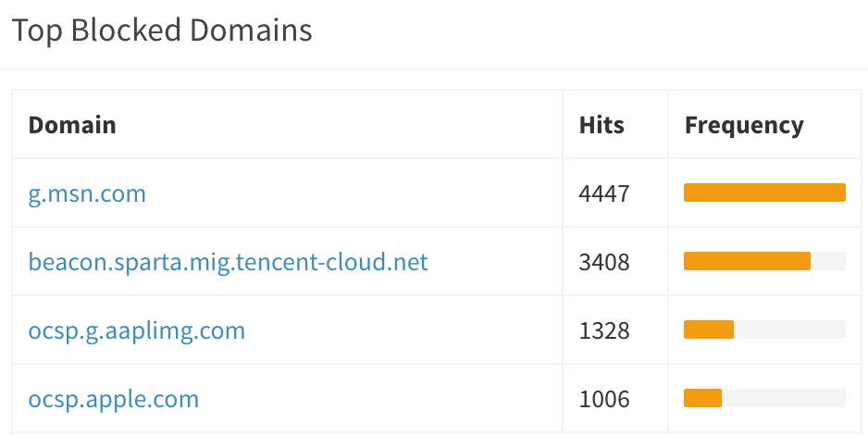Open the beacon.sparta.mig.tencent-cloud.net link
This screenshot has height=435, width=868.
click(228, 262)
